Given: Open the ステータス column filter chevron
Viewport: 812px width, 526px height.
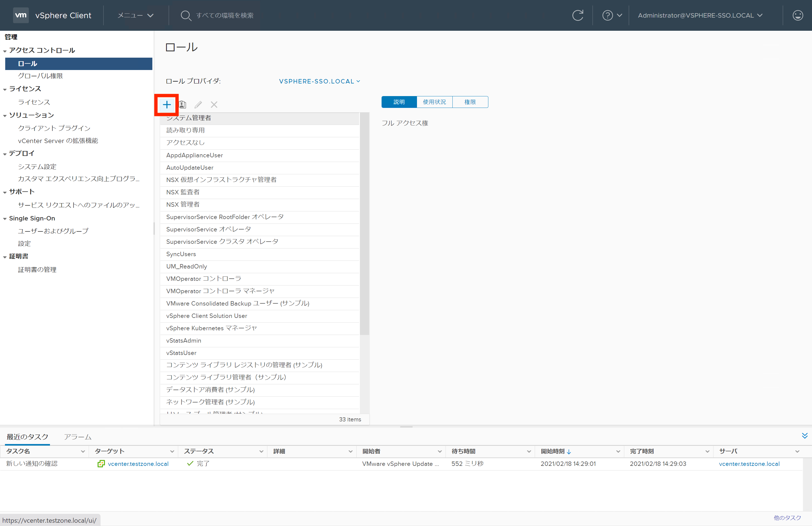Looking at the screenshot, I should click(261, 452).
